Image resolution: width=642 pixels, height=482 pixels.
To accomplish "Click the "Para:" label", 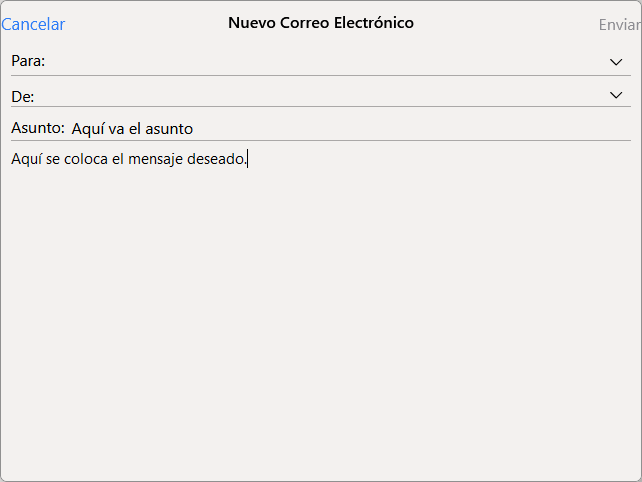I will [x=28, y=62].
